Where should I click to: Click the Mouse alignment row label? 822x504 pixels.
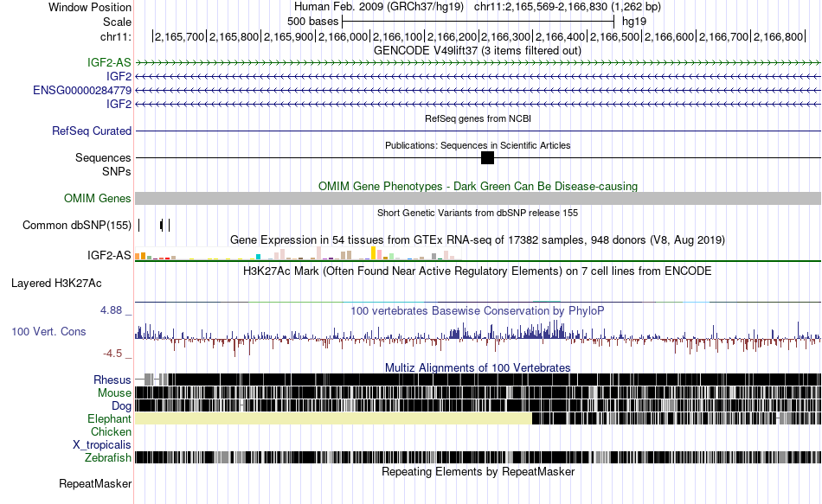pos(114,392)
